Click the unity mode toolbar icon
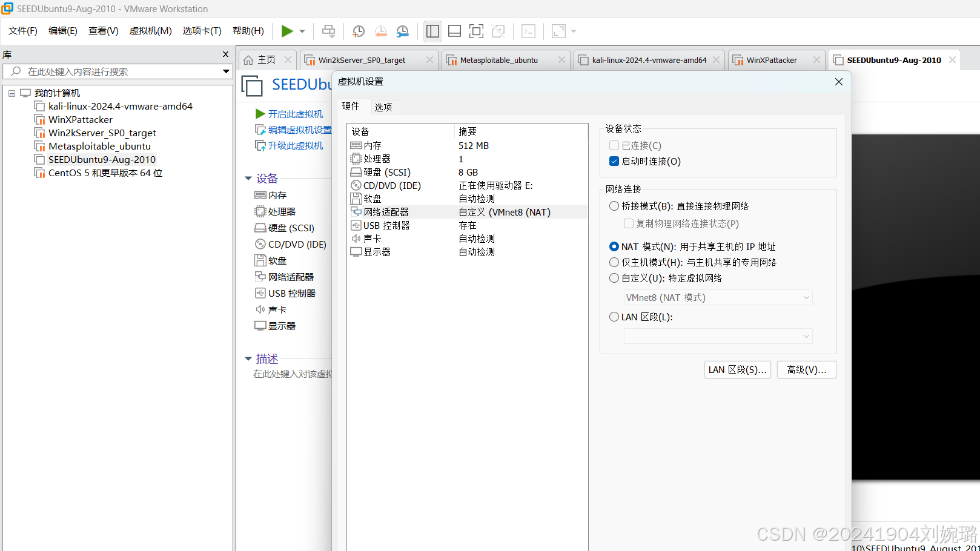Viewport: 980px width, 551px height. (x=498, y=31)
